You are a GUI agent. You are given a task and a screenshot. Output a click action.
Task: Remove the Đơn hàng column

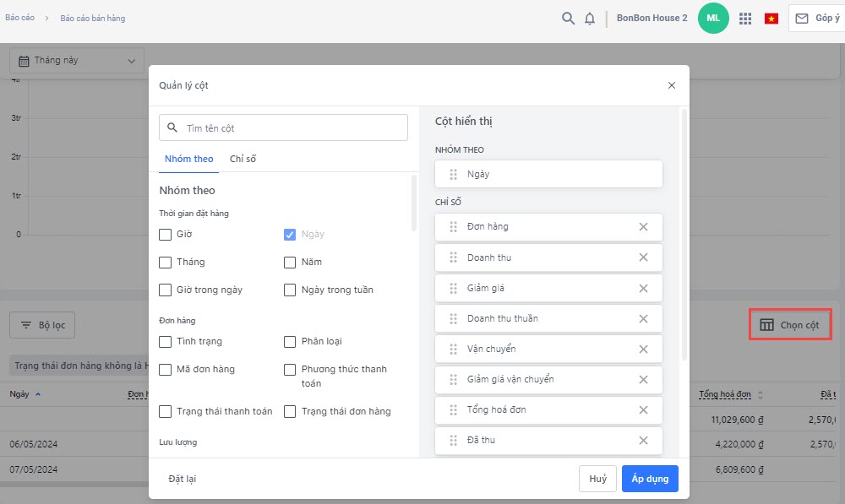[x=643, y=227]
